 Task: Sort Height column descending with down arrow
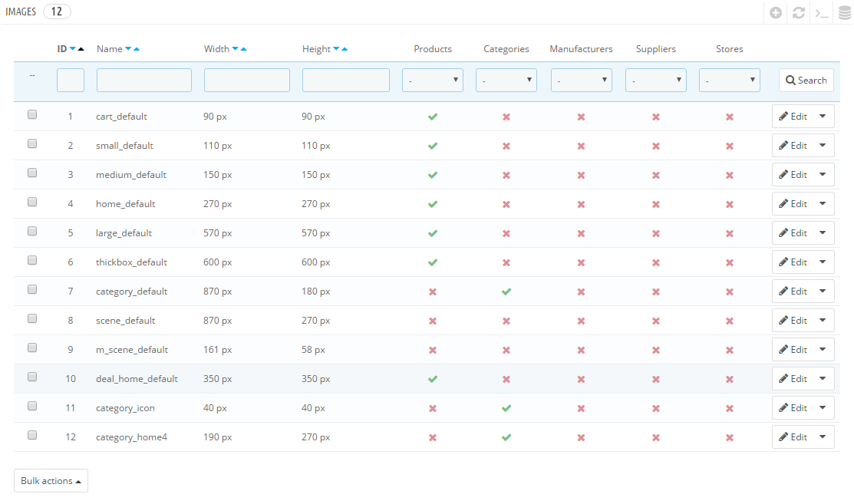[x=337, y=49]
